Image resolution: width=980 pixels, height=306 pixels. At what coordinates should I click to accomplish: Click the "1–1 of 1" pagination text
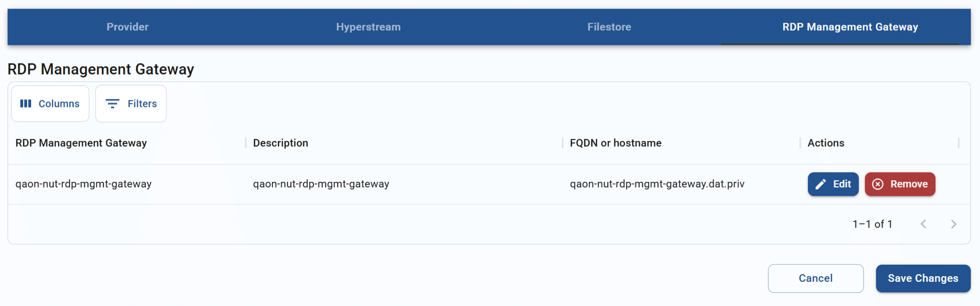[872, 224]
